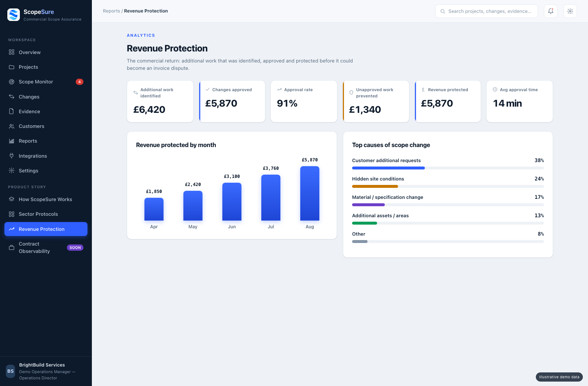Open Overview from the sidebar
This screenshot has height=386, width=588.
[46, 52]
